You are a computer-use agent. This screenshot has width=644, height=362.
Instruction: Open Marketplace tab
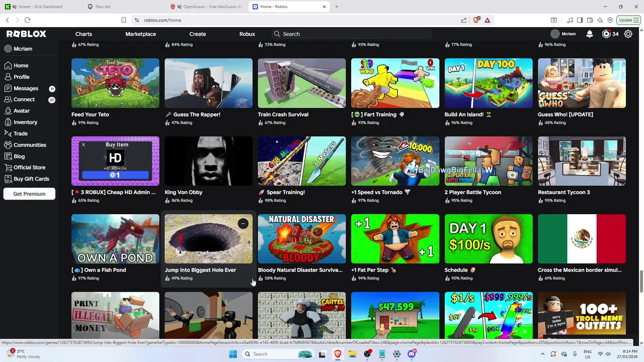(140, 34)
